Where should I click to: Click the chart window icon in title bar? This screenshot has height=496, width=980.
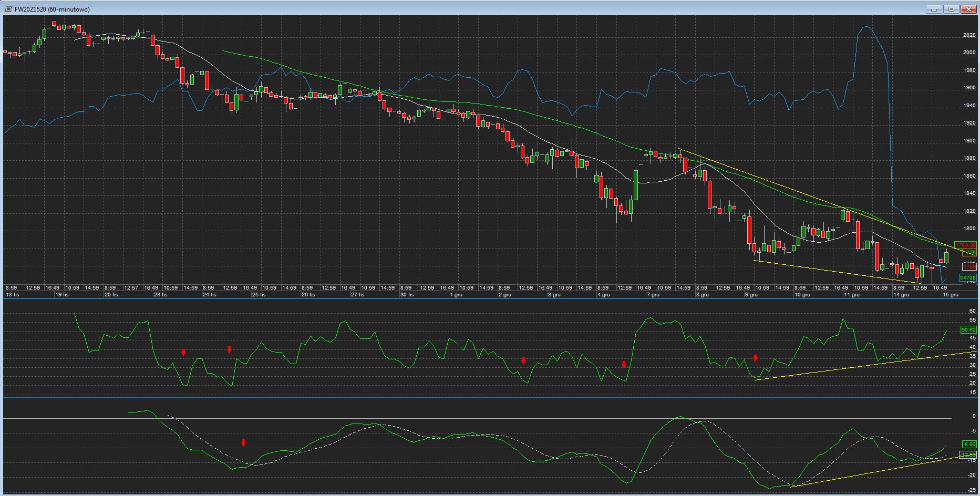pyautogui.click(x=8, y=9)
